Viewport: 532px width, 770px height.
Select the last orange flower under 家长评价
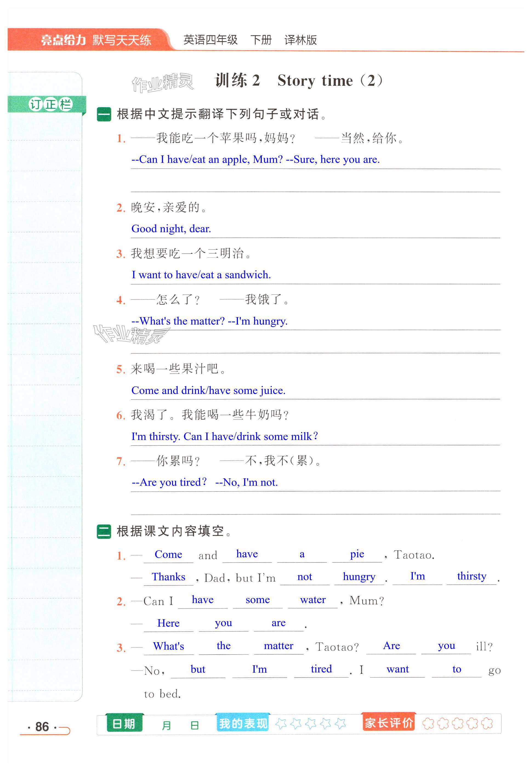point(487,724)
